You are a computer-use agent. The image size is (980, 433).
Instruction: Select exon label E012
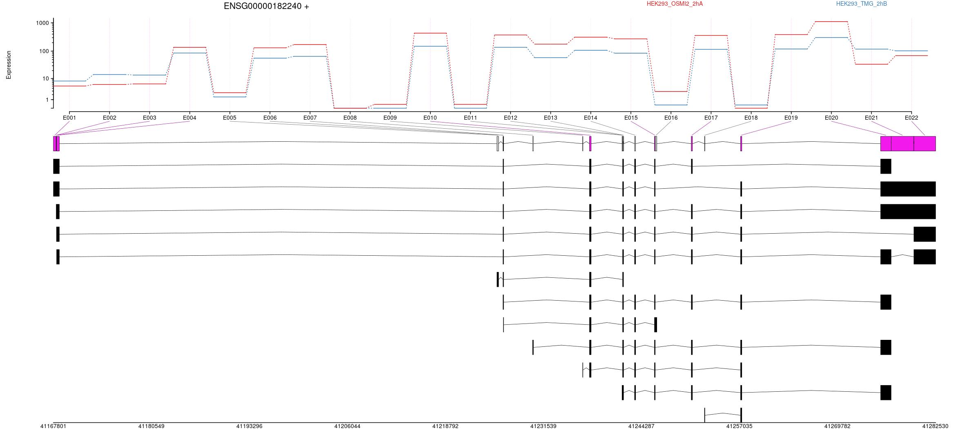[510, 118]
